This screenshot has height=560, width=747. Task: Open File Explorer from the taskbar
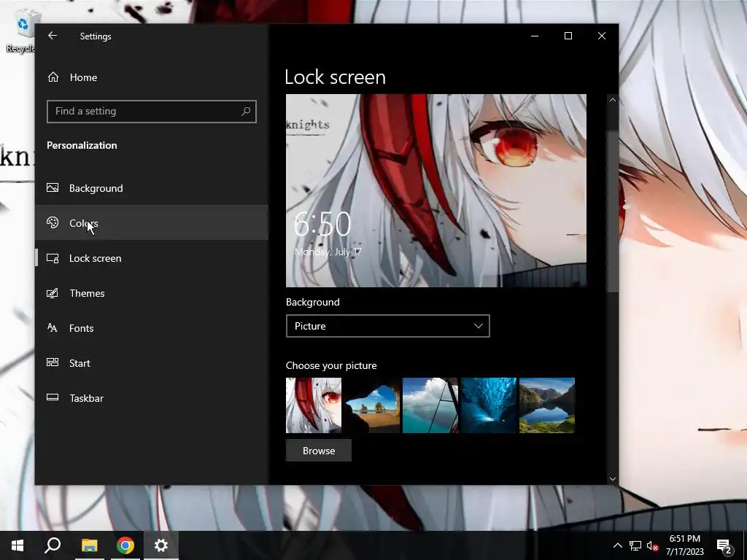pos(89,545)
